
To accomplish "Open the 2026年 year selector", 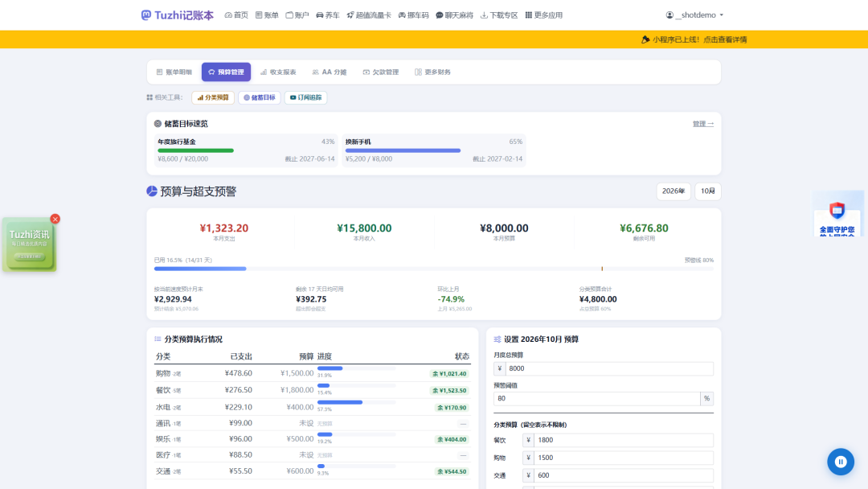I will 674,191.
